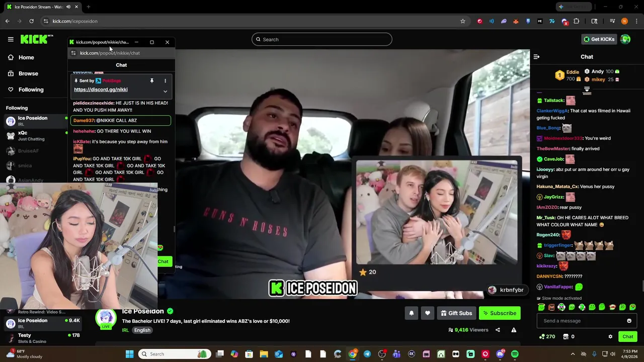The width and height of the screenshot is (644, 362).
Task: Open Chrome extensions puzzle icon
Action: tap(576, 21)
